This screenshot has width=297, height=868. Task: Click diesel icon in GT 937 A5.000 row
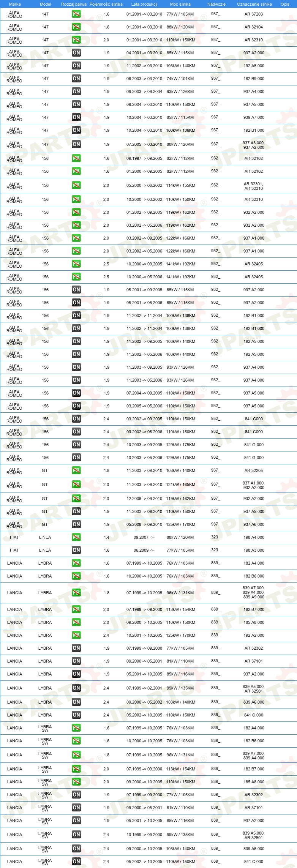[76, 511]
